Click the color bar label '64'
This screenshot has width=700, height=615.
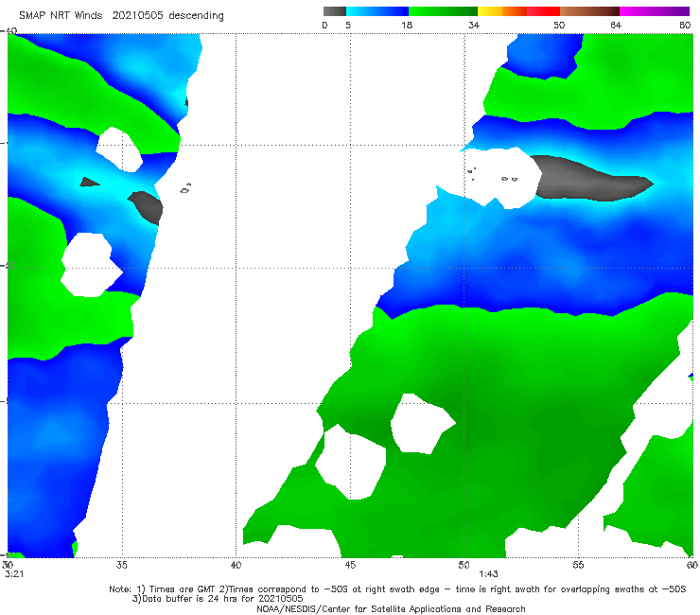pos(616,26)
